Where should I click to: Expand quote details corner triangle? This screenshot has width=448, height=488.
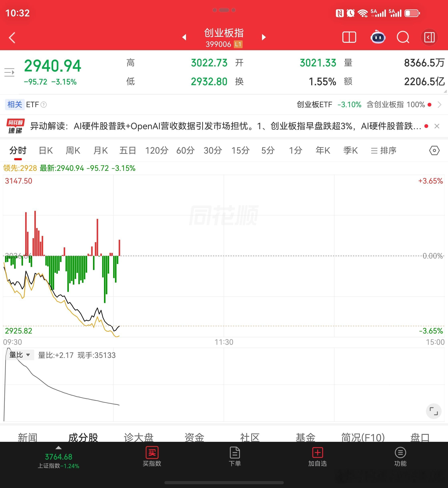[445, 91]
